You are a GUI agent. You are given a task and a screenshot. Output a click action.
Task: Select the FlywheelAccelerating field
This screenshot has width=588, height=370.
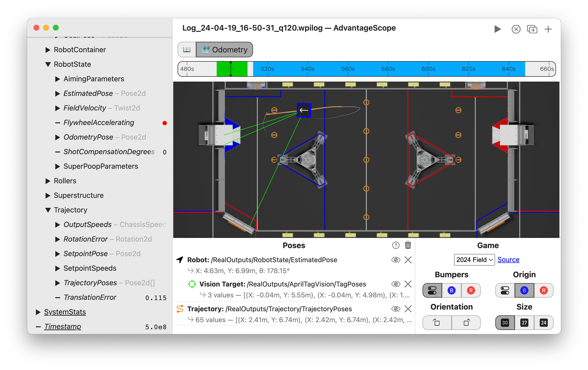[x=99, y=123]
